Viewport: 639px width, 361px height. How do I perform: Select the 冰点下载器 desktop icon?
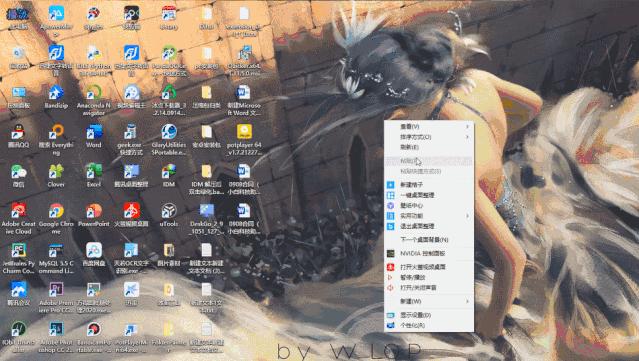click(x=169, y=100)
